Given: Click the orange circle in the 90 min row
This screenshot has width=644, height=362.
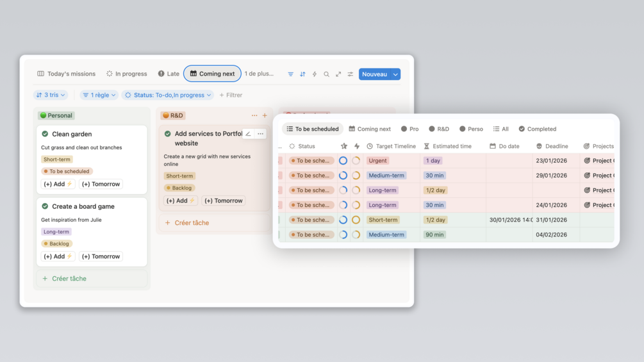Looking at the screenshot, I should tap(356, 234).
